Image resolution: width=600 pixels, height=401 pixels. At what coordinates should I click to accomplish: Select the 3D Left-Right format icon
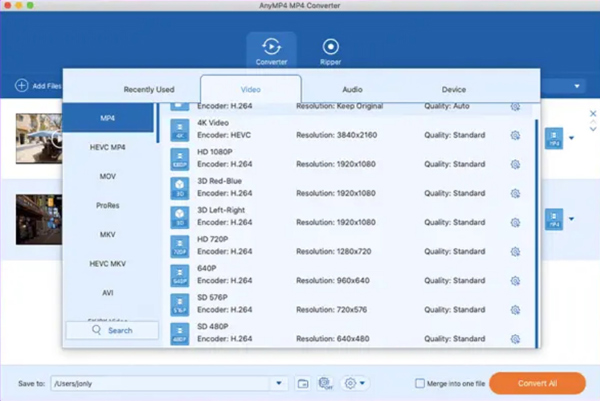click(x=179, y=217)
